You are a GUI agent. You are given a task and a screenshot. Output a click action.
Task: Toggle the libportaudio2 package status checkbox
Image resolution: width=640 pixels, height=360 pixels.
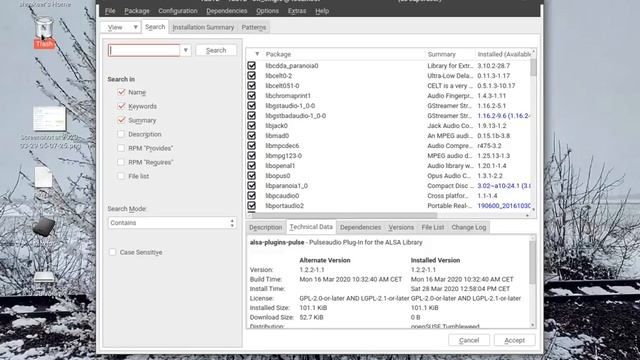(x=251, y=206)
